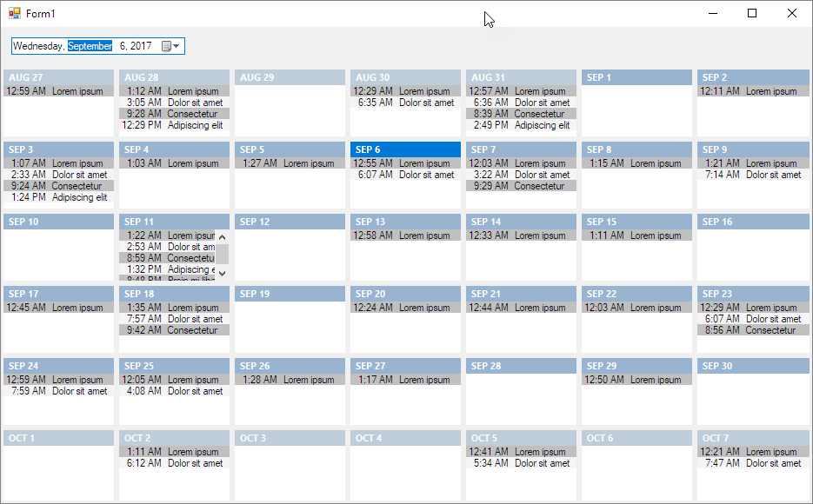
Task: Click the scroll-down arrow in the Sep 11 cell
Action: (x=223, y=272)
